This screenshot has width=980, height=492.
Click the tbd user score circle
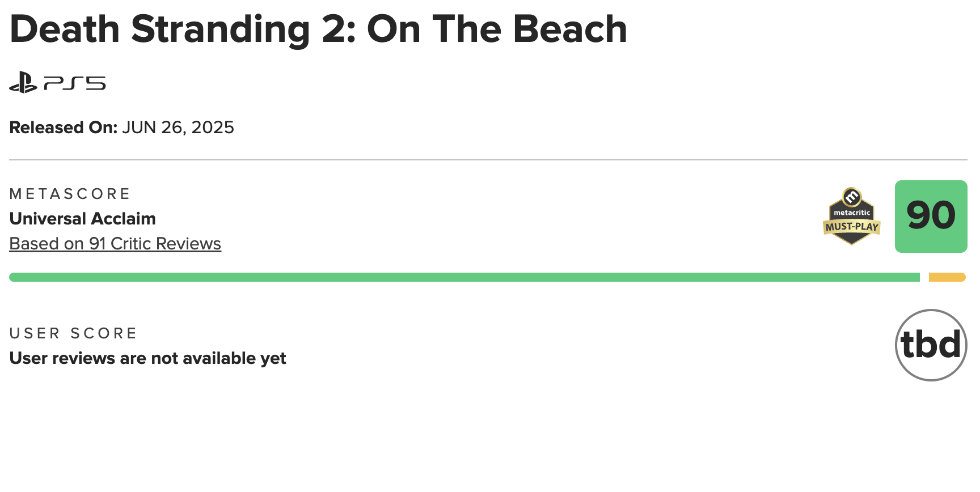point(931,345)
